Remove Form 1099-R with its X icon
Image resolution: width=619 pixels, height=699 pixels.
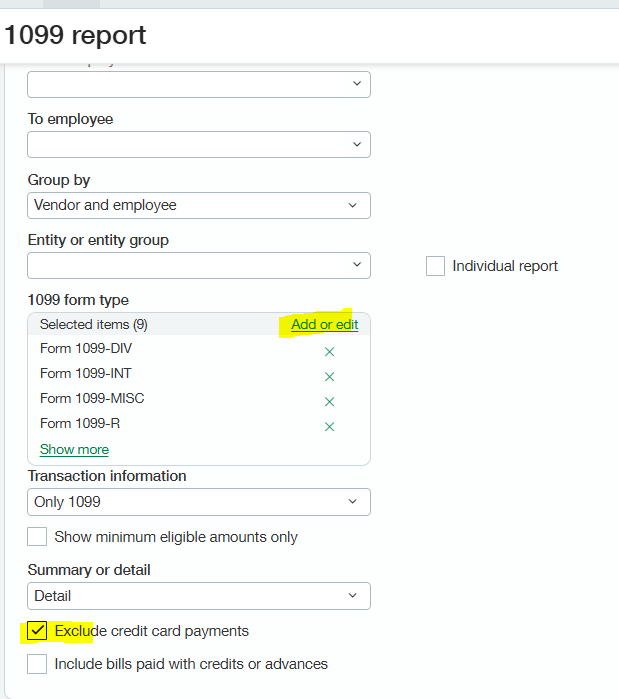click(x=329, y=427)
